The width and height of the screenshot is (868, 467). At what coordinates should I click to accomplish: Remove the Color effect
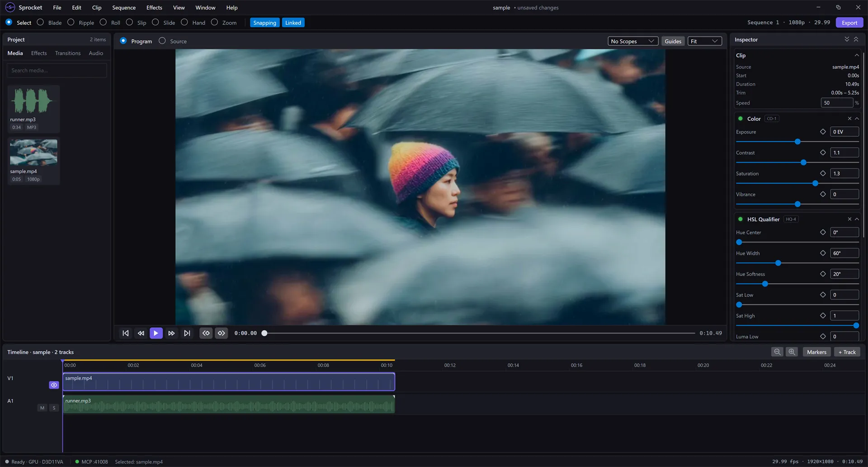click(849, 119)
